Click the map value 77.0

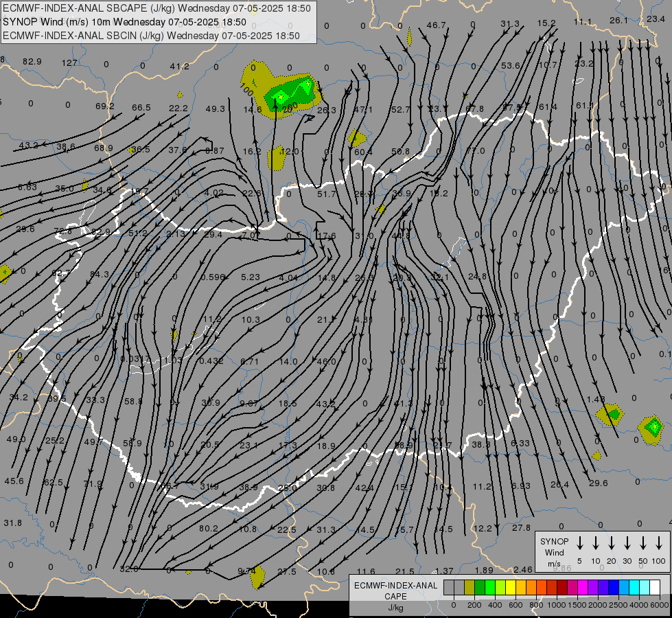475,151
